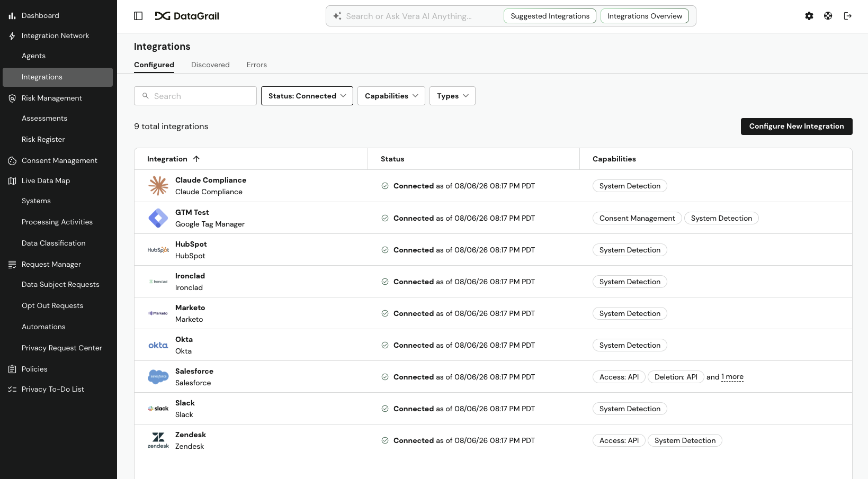Image resolution: width=868 pixels, height=479 pixels.
Task: Click the Google Tag Manager logo
Action: click(x=158, y=218)
